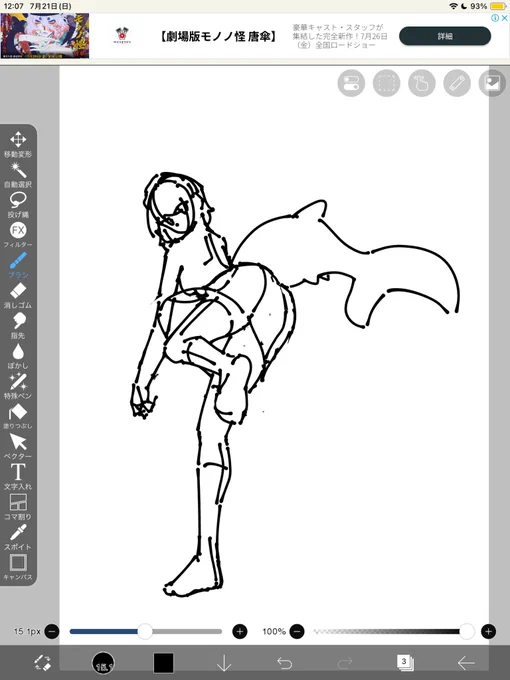Redo with the greyed-out forward arrow
510x680 pixels.
coord(345,663)
